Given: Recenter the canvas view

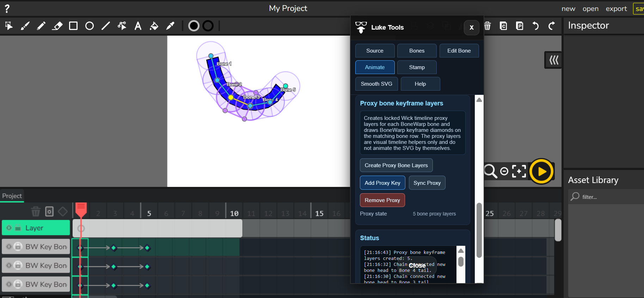Looking at the screenshot, I should click(x=519, y=171).
